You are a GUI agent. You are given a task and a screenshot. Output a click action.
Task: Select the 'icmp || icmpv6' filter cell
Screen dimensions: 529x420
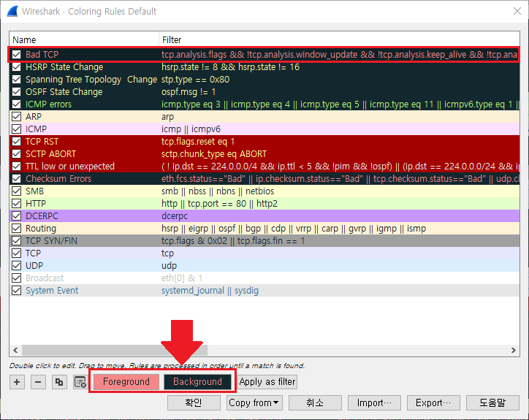click(x=191, y=129)
